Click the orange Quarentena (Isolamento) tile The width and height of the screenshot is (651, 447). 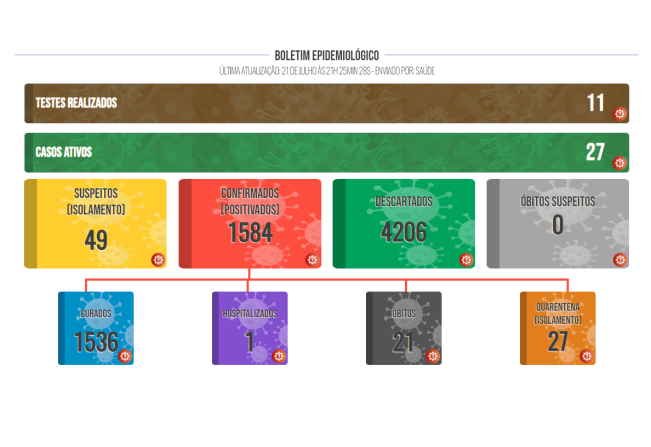click(x=558, y=328)
